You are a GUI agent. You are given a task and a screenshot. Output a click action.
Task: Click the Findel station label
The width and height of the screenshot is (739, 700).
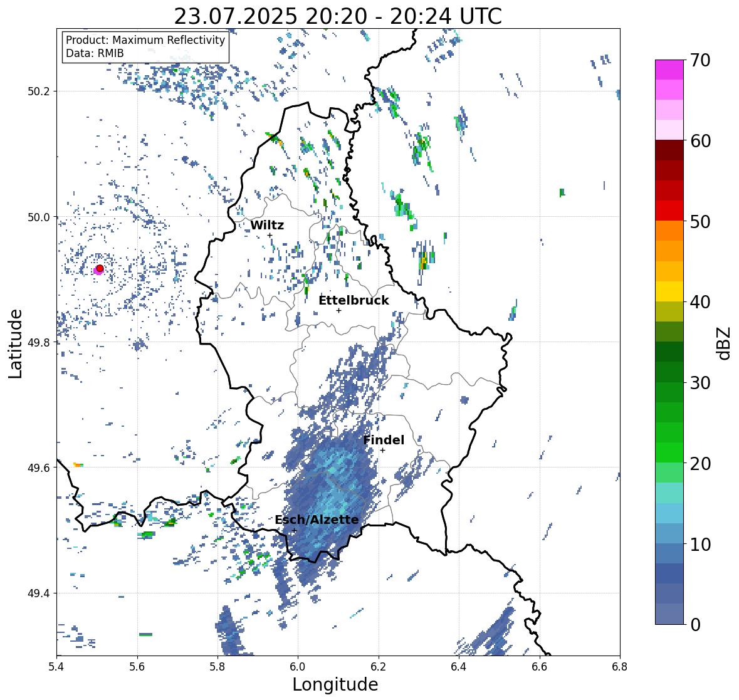(x=384, y=440)
